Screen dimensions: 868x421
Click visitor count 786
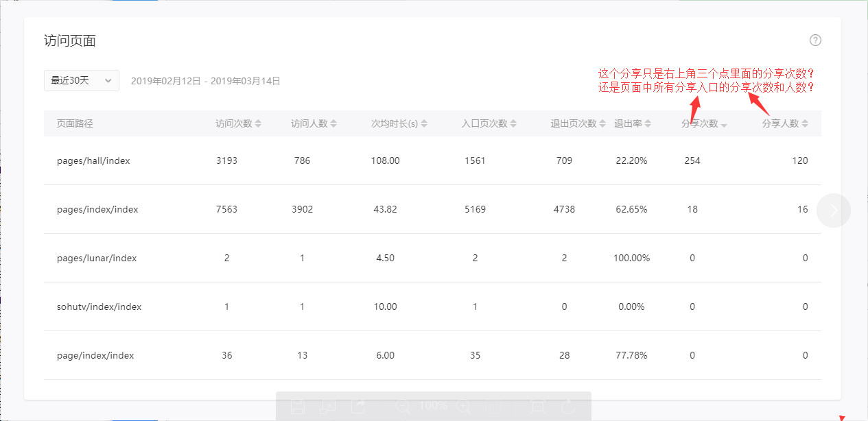click(x=302, y=160)
